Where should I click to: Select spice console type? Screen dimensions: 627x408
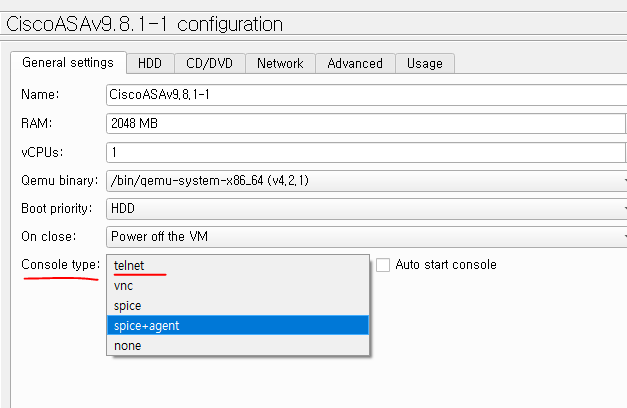(238, 306)
